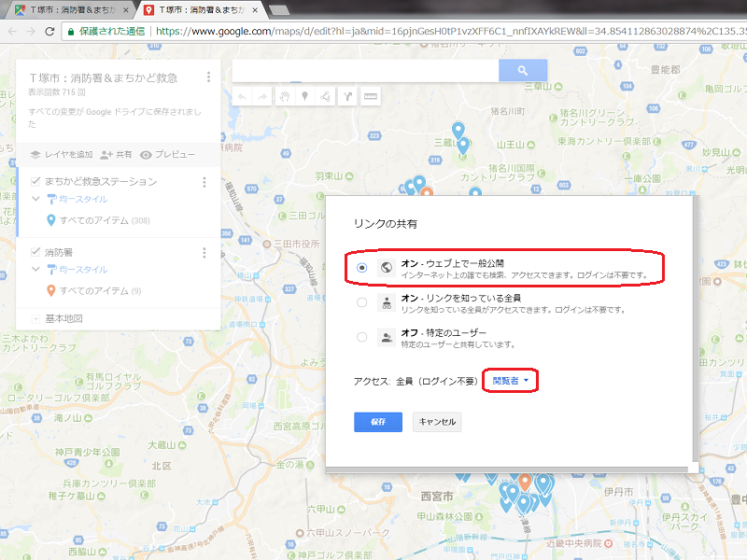Viewport: 747px width, 560px height.
Task: Click the 保存 save button
Action: [x=378, y=422]
